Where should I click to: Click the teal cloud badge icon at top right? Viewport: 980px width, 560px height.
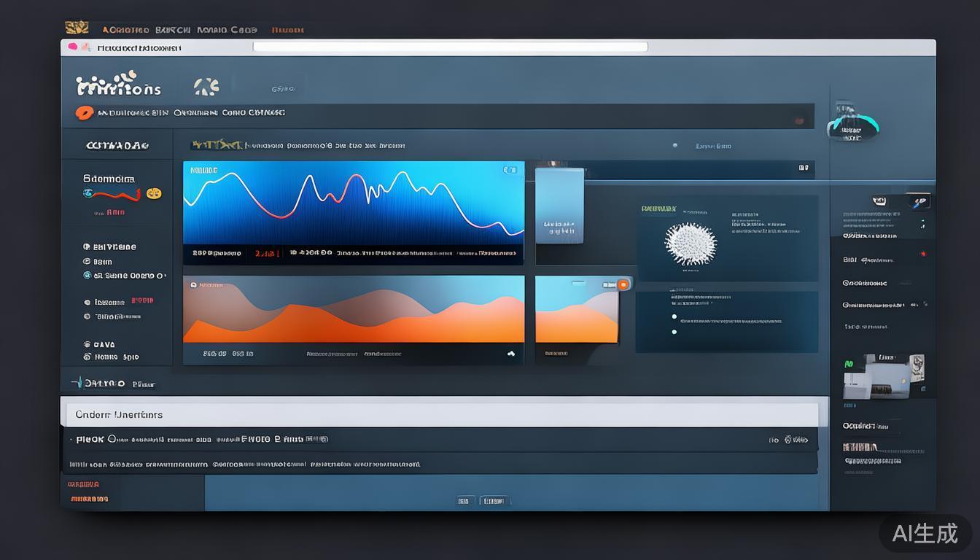(852, 126)
